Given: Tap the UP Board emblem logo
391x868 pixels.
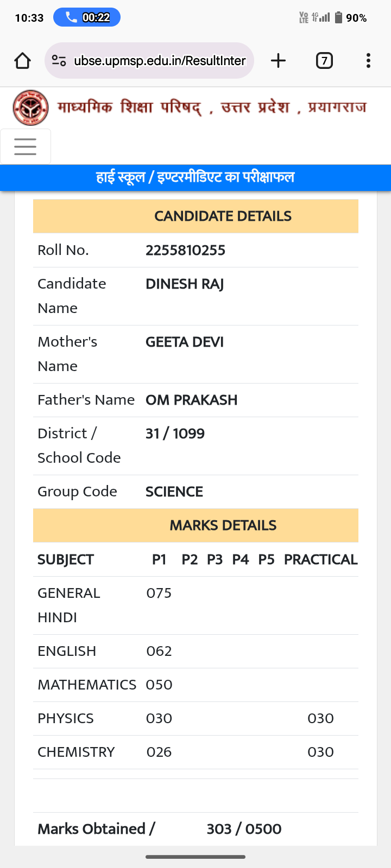Looking at the screenshot, I should [x=30, y=107].
